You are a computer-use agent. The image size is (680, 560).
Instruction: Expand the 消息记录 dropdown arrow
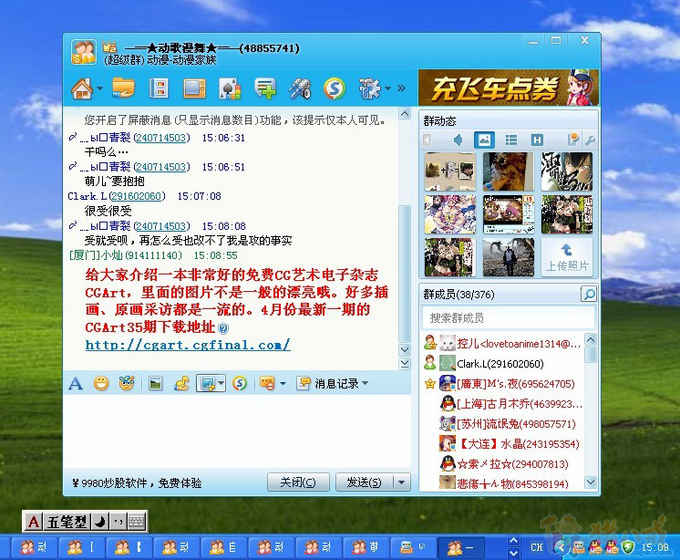pos(365,383)
